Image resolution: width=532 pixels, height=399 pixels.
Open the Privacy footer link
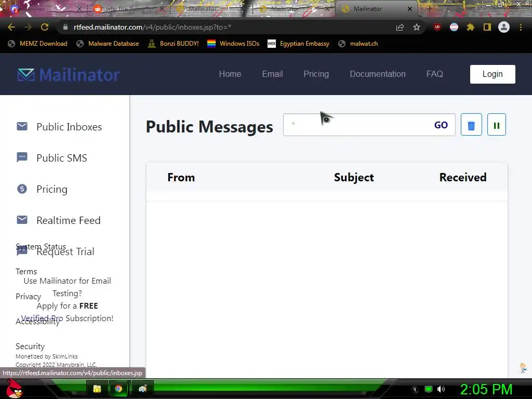[28, 296]
